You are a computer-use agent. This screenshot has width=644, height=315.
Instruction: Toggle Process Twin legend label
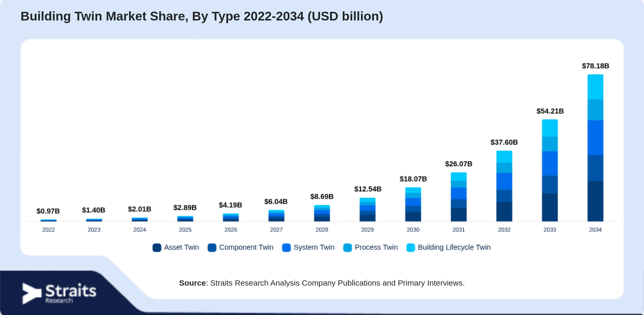[x=376, y=247]
